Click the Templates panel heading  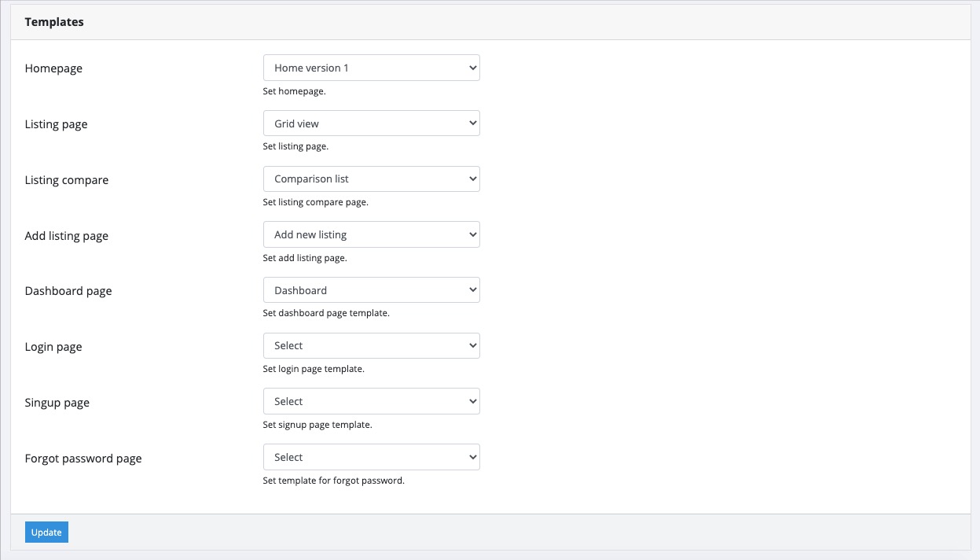pyautogui.click(x=54, y=22)
